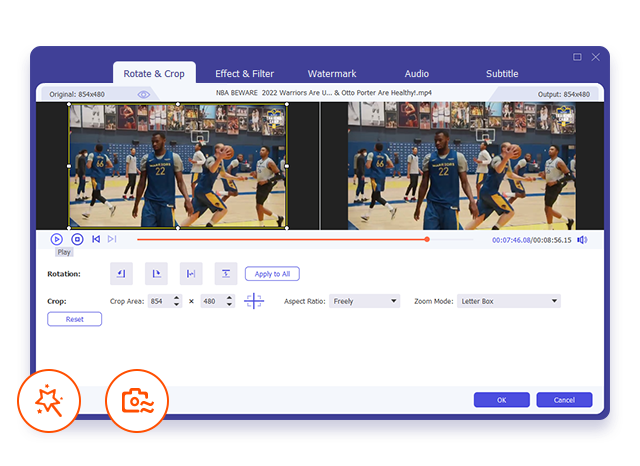Switch to the Effect & Filter tab
The image size is (640, 466).
[x=244, y=74]
